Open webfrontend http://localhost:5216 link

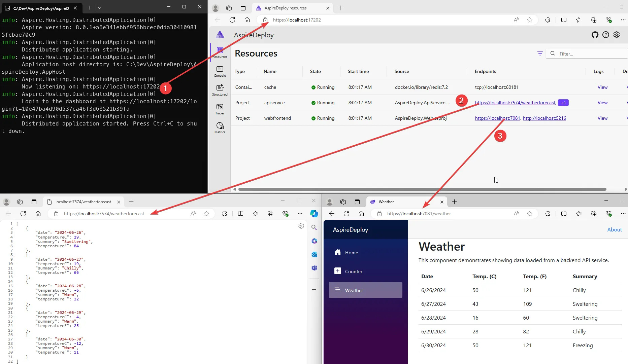[x=544, y=118]
